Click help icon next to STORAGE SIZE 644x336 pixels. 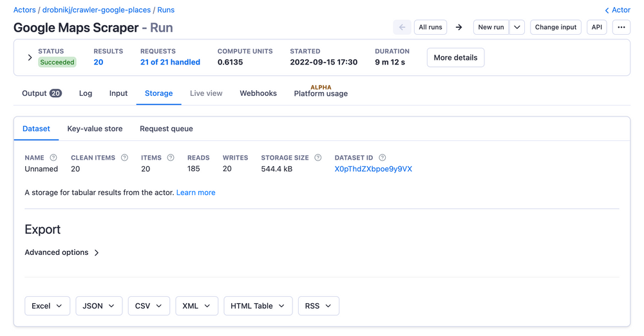[x=318, y=158]
